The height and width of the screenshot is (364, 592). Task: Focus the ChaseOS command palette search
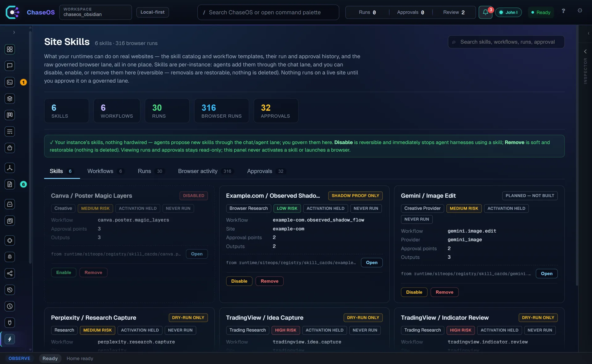(268, 12)
